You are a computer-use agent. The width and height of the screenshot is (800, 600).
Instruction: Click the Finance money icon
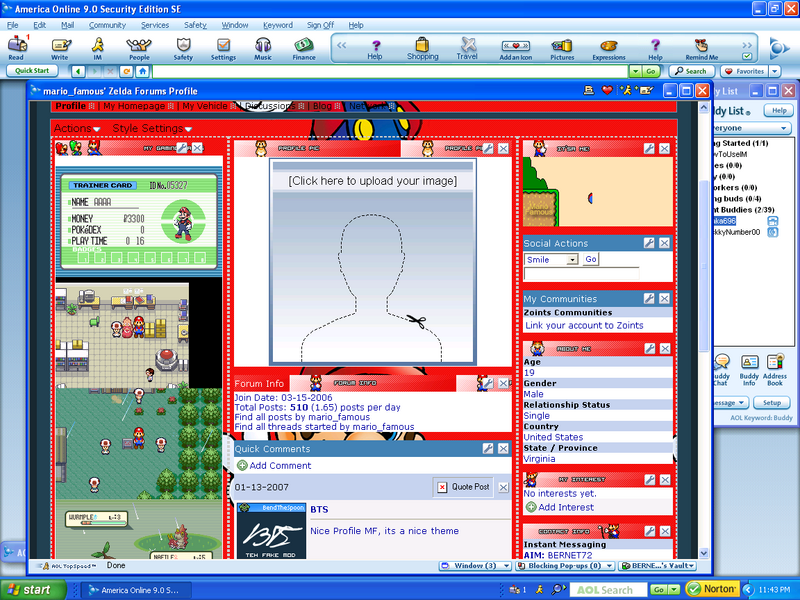(304, 48)
